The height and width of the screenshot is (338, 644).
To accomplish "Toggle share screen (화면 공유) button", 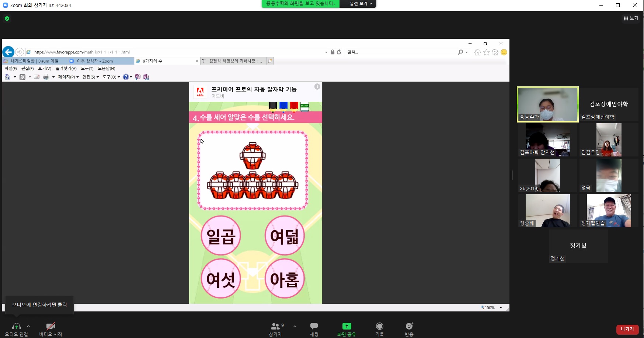I will point(347,329).
